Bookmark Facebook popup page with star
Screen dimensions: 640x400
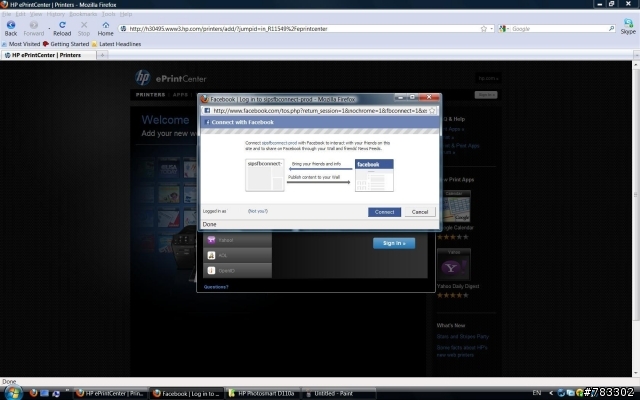coord(432,111)
